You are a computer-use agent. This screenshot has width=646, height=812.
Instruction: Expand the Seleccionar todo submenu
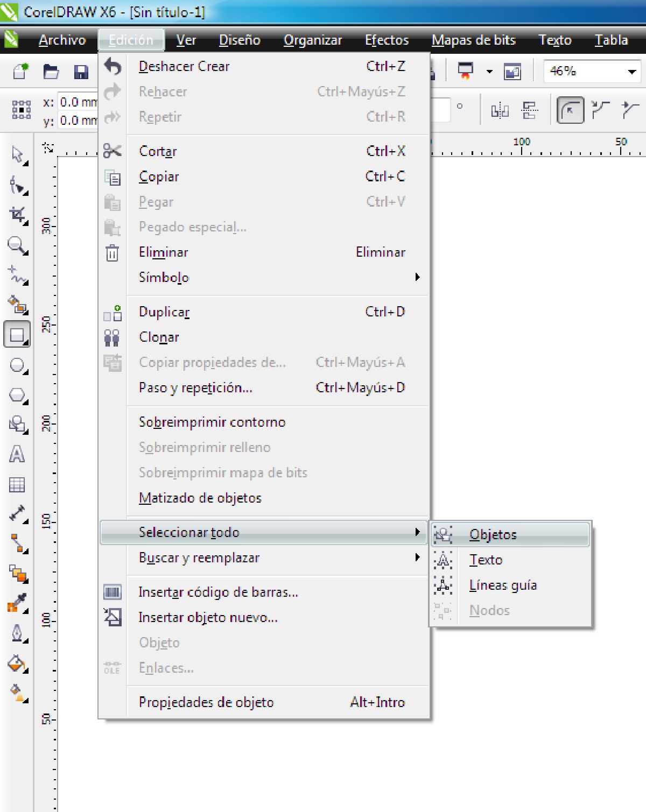[264, 532]
